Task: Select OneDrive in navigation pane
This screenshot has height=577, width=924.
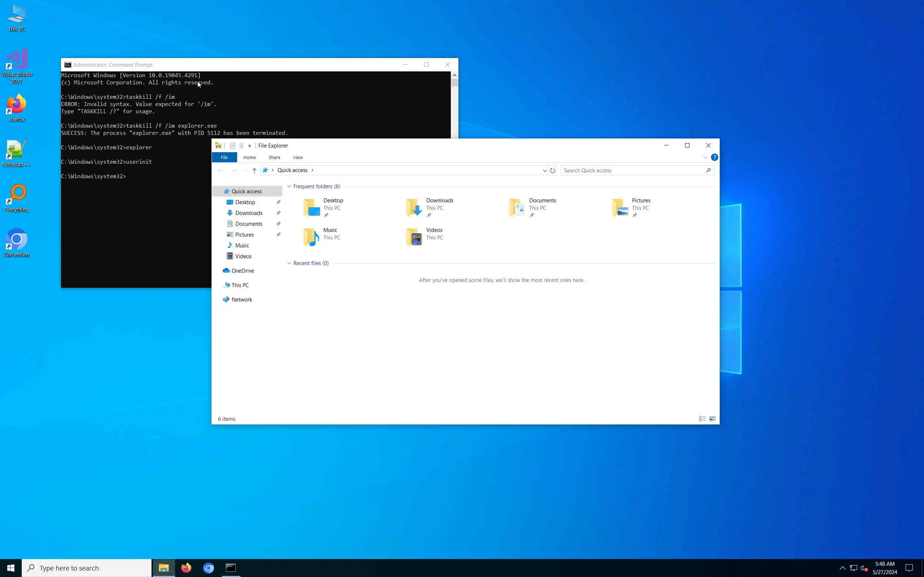Action: tap(243, 270)
